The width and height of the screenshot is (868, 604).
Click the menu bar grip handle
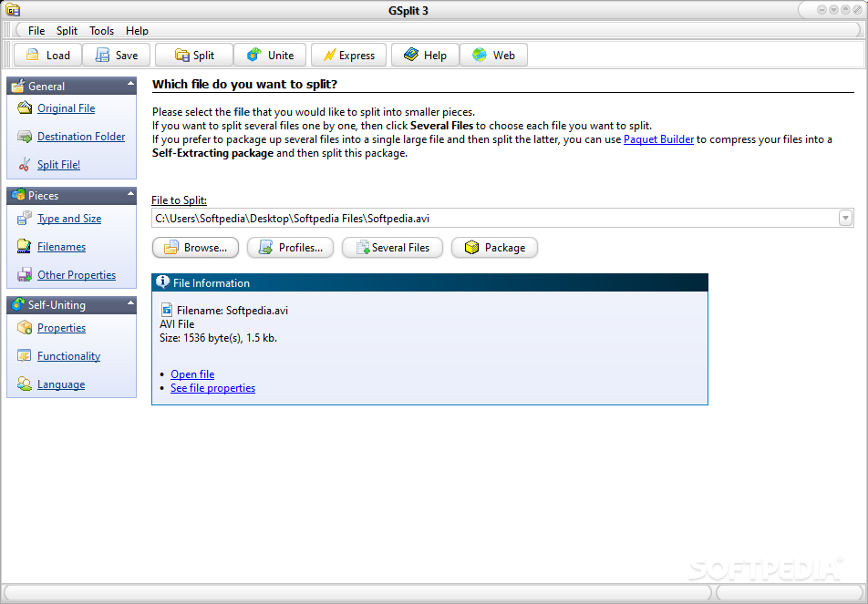pyautogui.click(x=7, y=30)
